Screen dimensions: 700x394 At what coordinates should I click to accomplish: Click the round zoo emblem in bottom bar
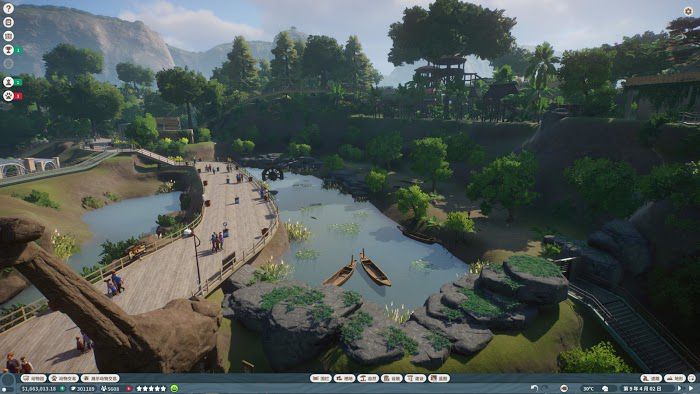coord(8,380)
